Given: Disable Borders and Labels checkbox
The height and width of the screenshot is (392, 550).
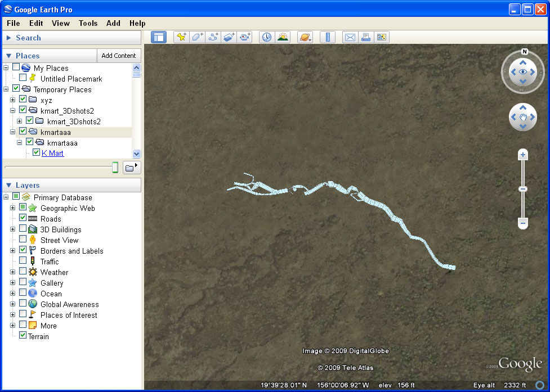Looking at the screenshot, I should pos(23,250).
